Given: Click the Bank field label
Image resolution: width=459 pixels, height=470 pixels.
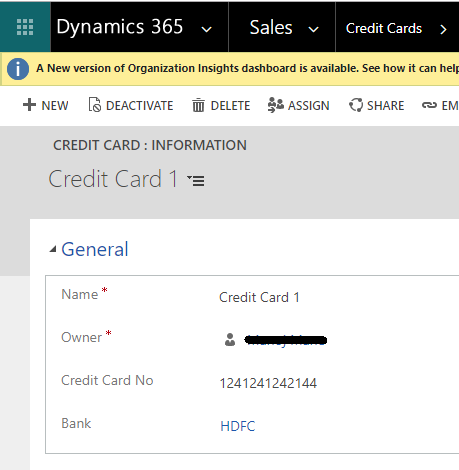Looking at the screenshot, I should [76, 423].
